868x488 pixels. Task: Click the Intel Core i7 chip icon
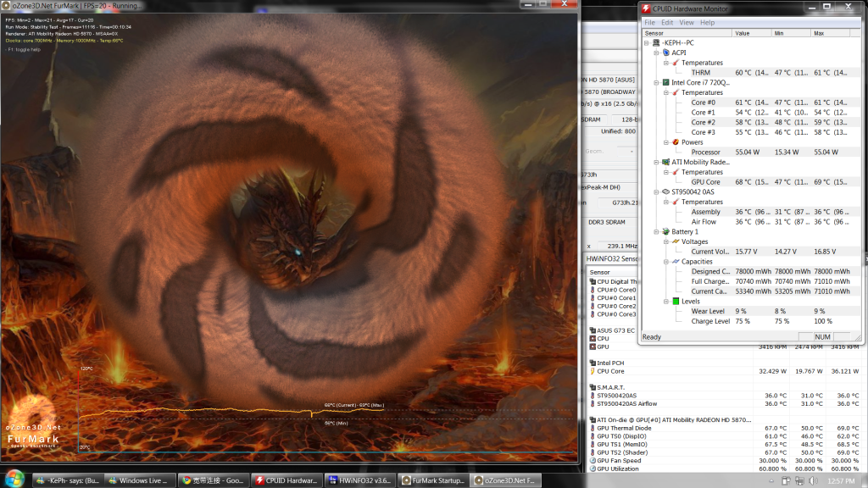(666, 82)
